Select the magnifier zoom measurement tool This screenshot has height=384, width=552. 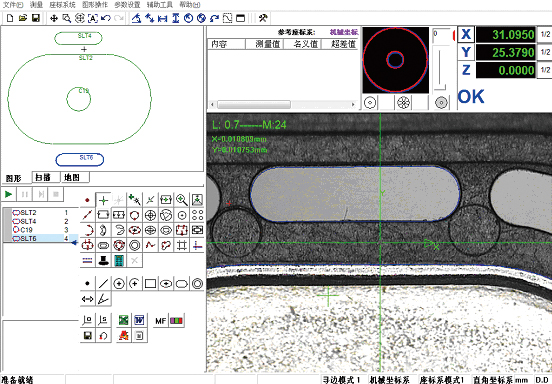pyautogui.click(x=182, y=200)
